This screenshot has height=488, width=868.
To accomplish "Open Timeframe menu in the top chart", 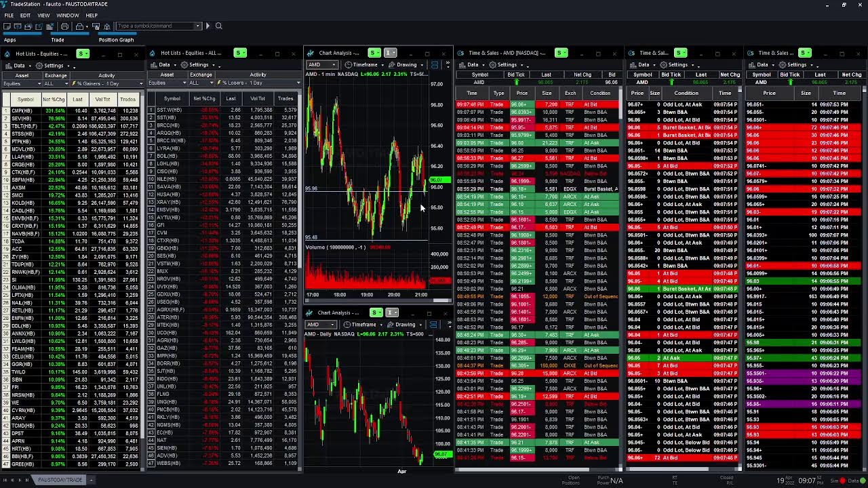I will 364,65.
